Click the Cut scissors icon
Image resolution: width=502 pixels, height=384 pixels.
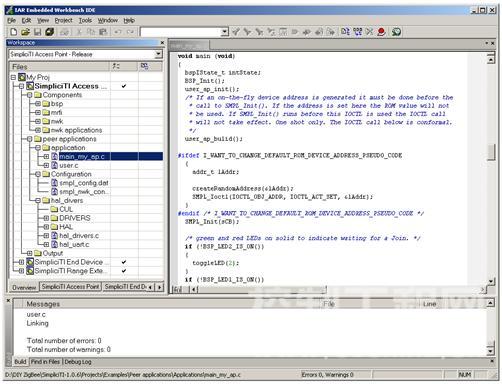click(x=79, y=32)
